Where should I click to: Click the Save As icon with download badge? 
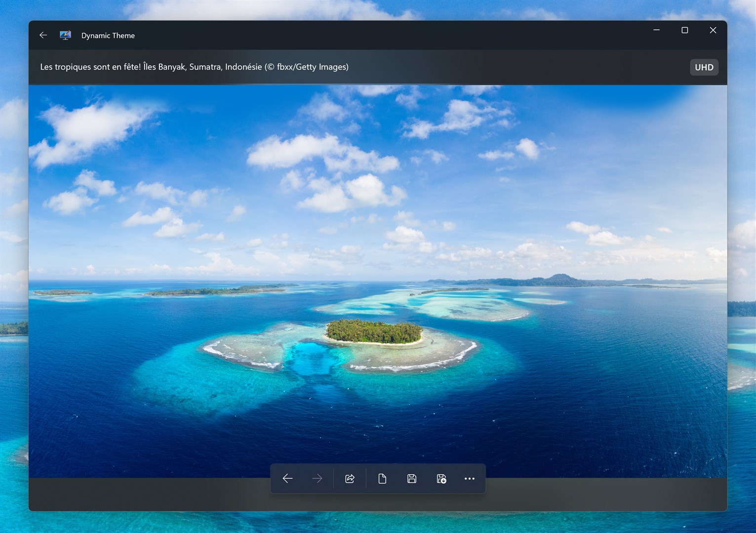coord(441,478)
